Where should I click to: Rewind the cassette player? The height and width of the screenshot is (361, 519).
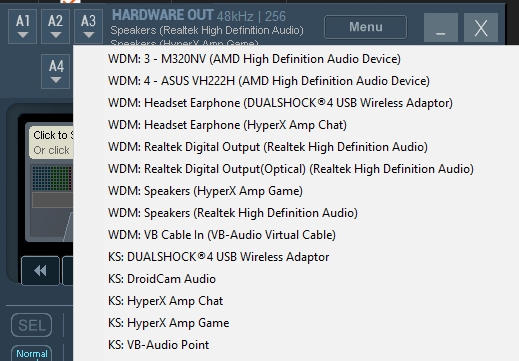pyautogui.click(x=40, y=270)
